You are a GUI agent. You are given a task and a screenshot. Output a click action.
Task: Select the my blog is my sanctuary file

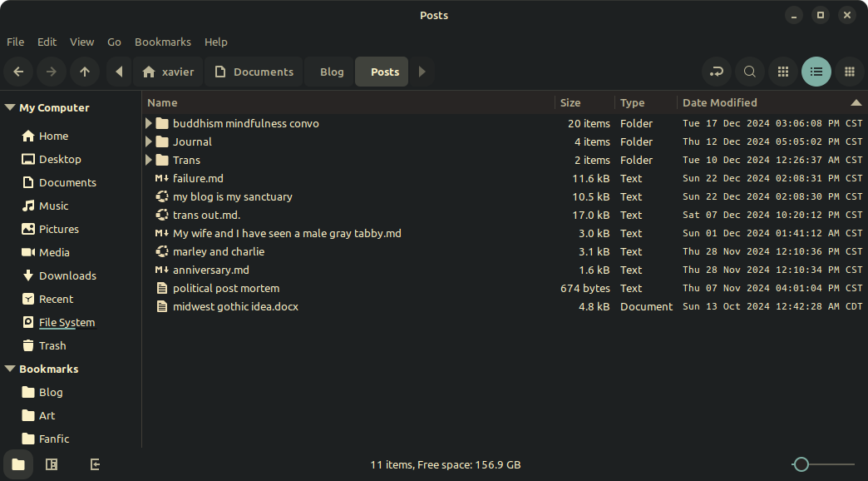coord(233,196)
